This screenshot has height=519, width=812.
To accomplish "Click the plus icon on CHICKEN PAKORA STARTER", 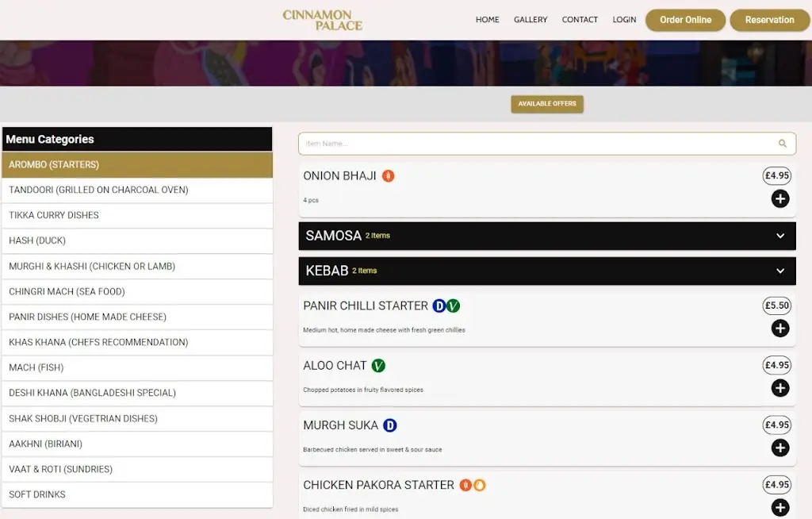I will [x=780, y=507].
